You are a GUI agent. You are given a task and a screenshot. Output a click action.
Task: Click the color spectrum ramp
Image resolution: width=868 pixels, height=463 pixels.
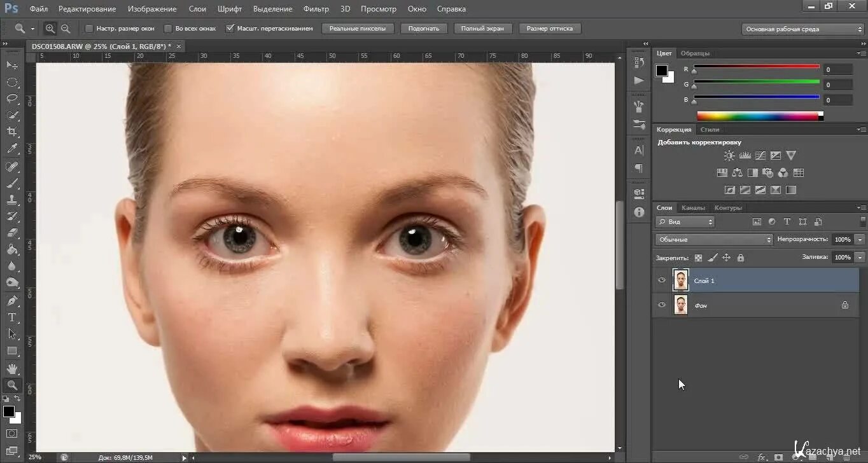[x=757, y=116]
